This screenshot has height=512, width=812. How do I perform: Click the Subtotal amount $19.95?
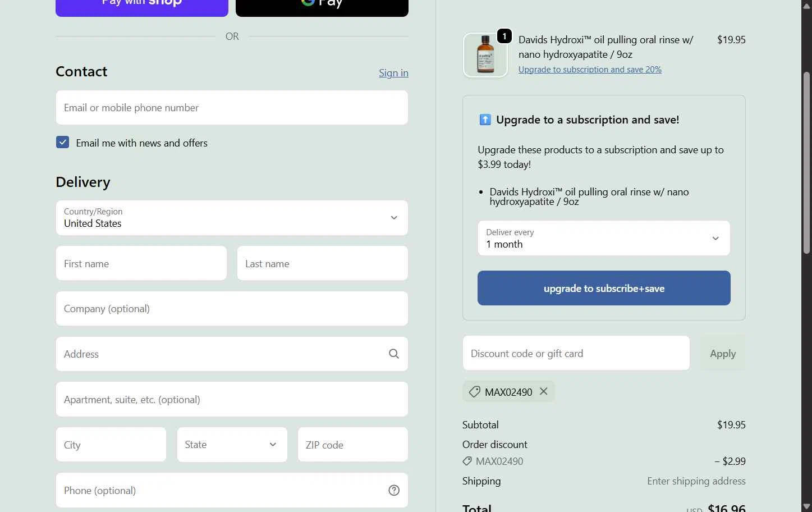pyautogui.click(x=731, y=425)
